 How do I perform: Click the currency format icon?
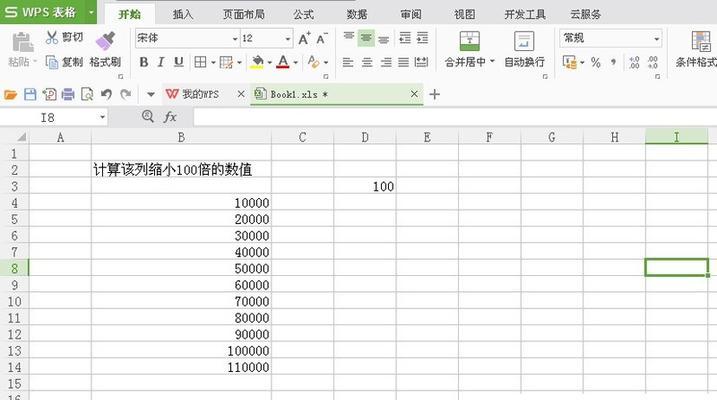569,62
